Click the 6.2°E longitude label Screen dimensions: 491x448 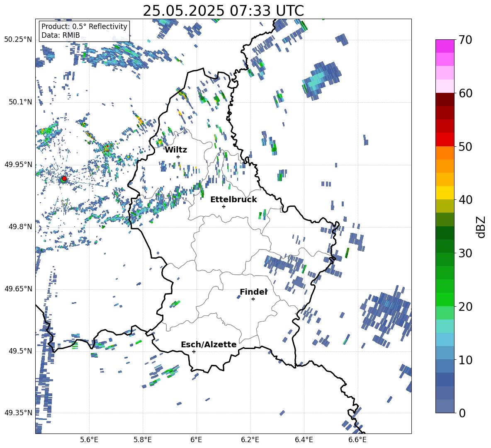pos(250,440)
